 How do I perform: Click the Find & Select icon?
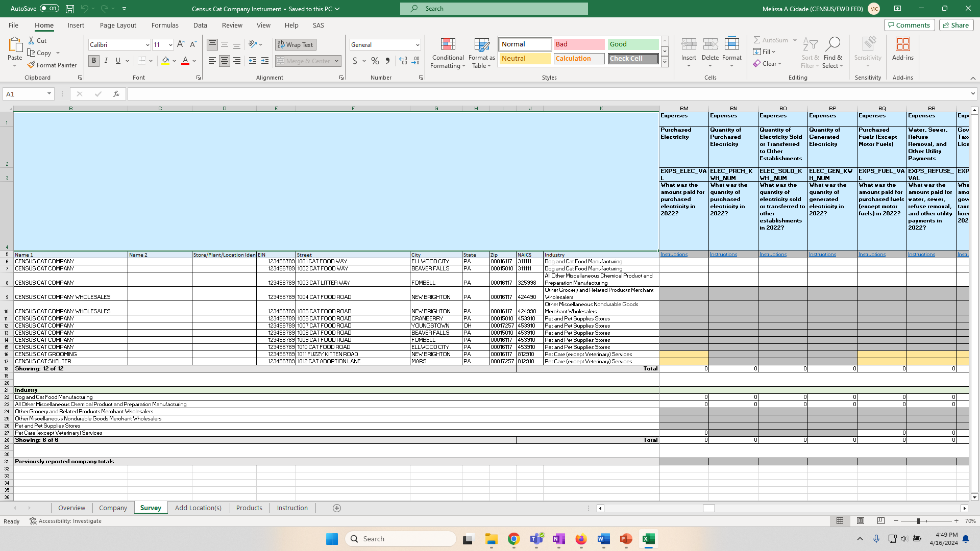[832, 54]
